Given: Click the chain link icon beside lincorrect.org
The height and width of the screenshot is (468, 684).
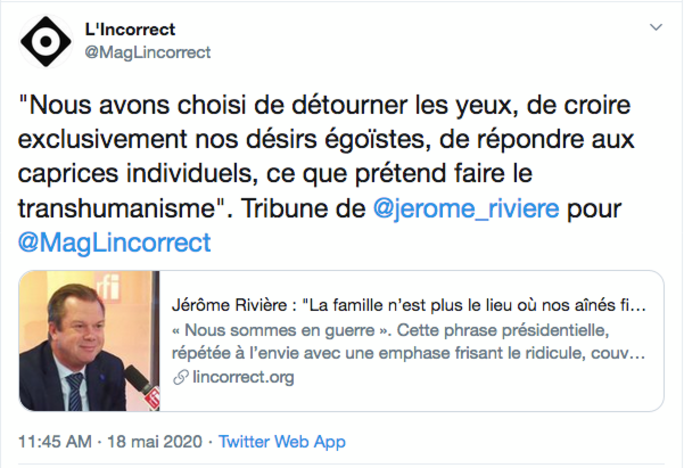Looking at the screenshot, I should (x=180, y=378).
